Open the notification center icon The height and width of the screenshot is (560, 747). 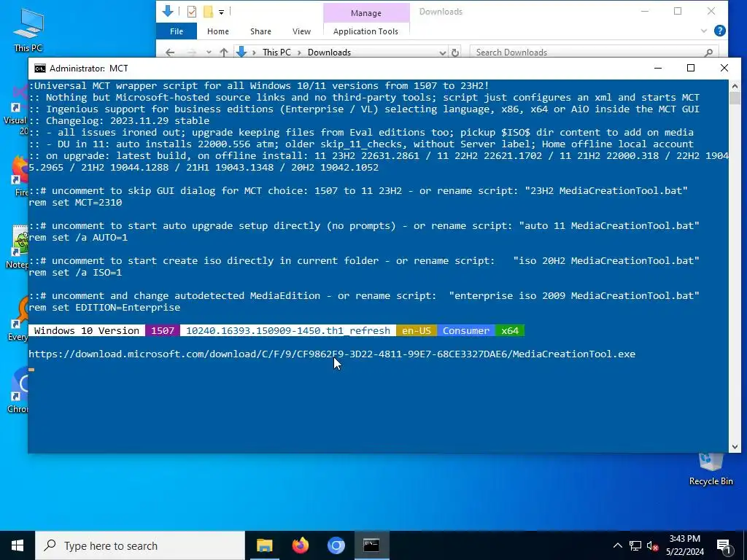tap(724, 546)
